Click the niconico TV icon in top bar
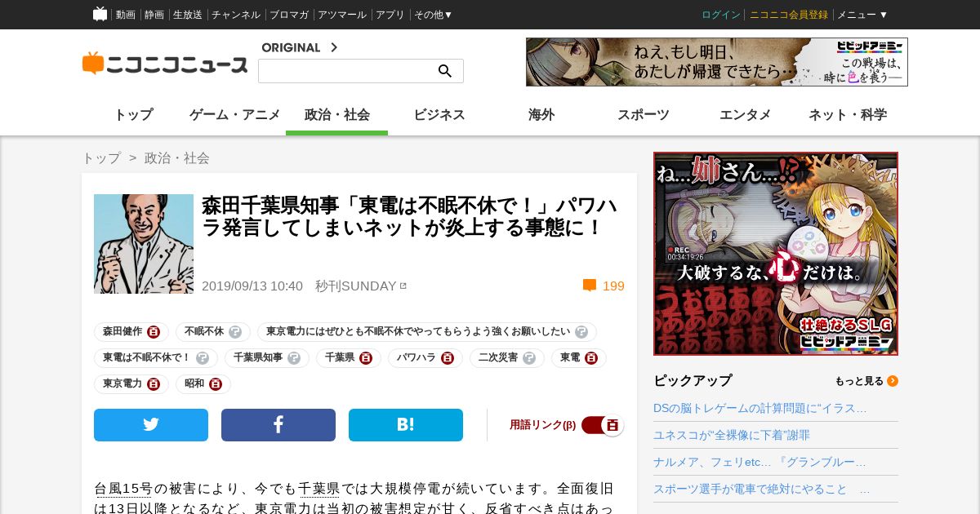 pyautogui.click(x=100, y=14)
